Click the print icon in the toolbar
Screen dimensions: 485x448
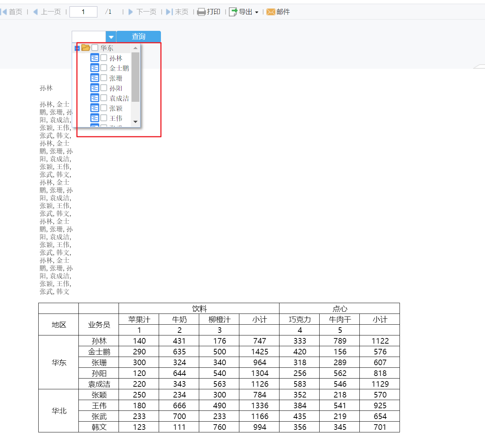click(201, 12)
